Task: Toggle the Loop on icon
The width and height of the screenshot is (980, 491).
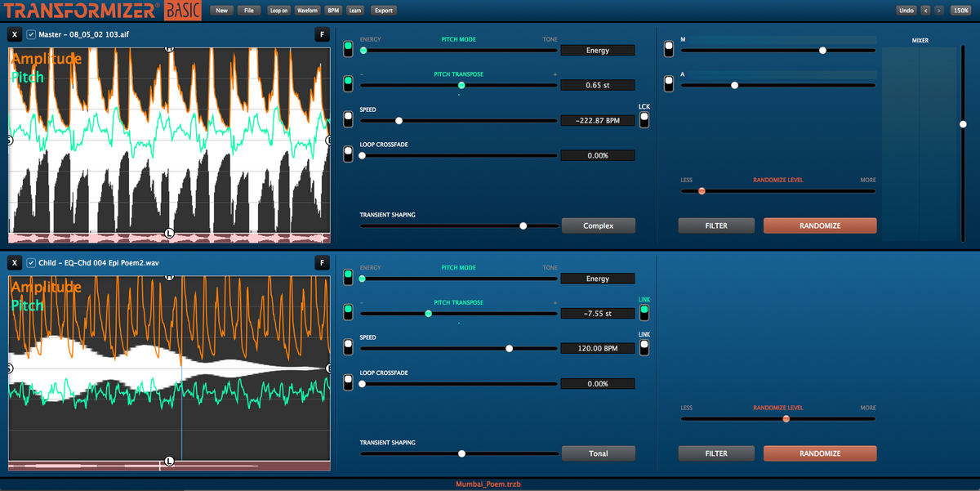Action: [278, 10]
